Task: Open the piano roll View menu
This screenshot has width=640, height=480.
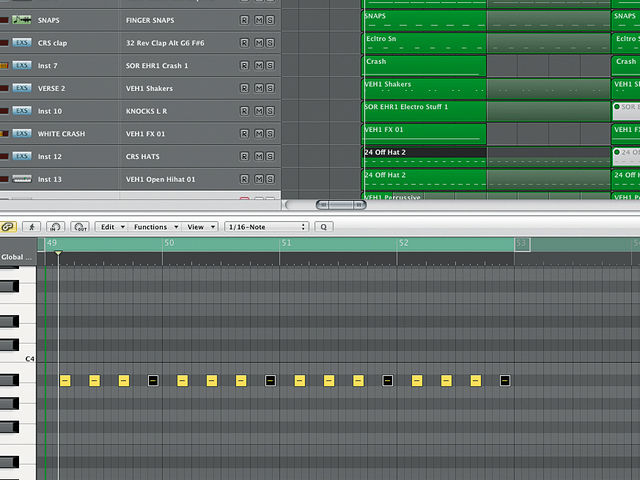Action: 200,227
